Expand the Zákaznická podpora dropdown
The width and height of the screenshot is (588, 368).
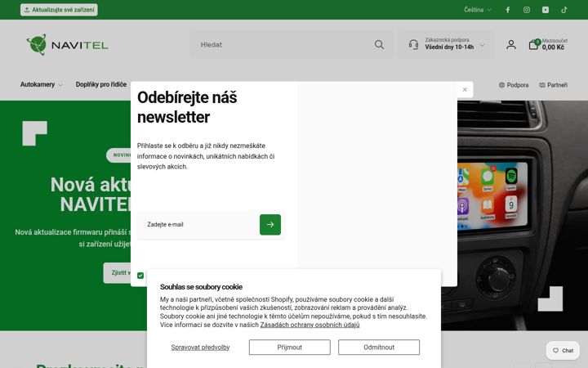[446, 45]
